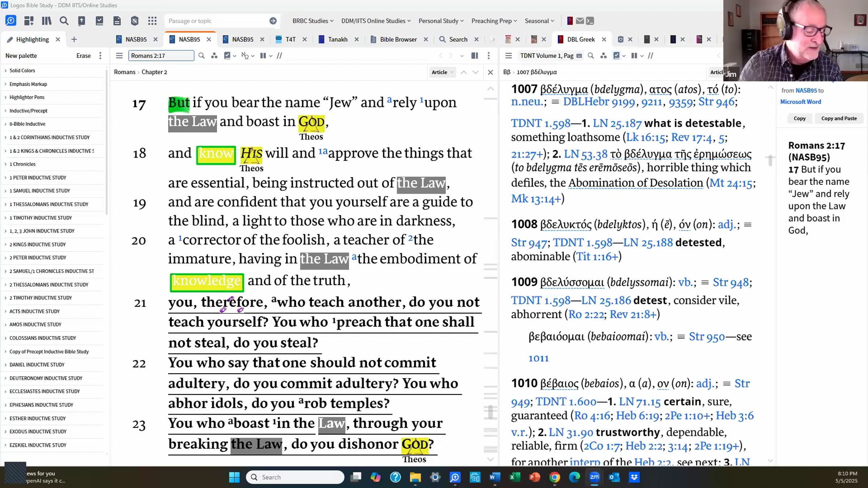Open the Documents icon in the top toolbar
Screen dimensions: 868x488
point(117,21)
